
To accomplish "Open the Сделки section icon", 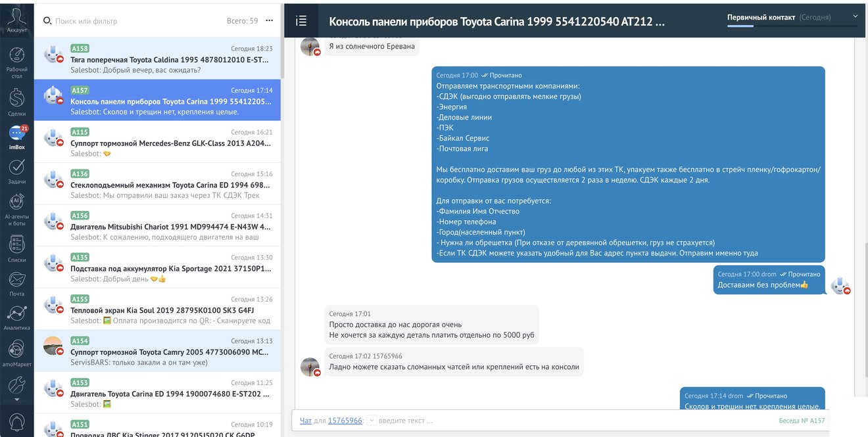I will click(17, 102).
